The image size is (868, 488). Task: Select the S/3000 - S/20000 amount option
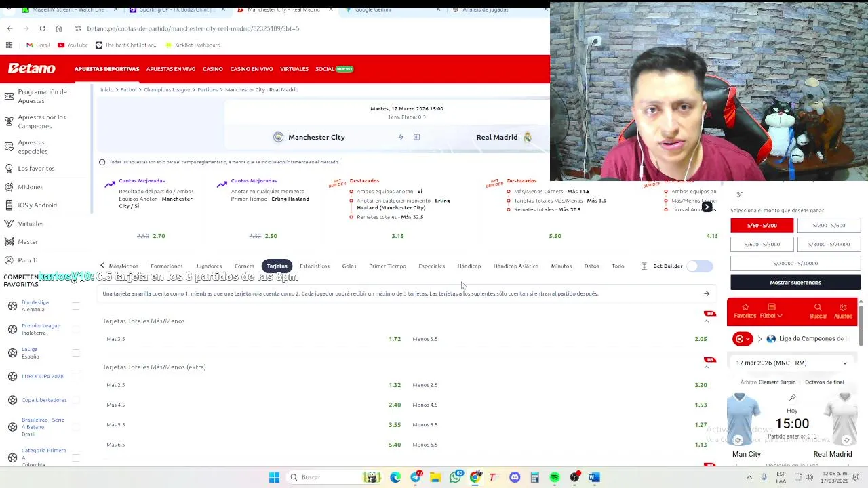tap(829, 245)
